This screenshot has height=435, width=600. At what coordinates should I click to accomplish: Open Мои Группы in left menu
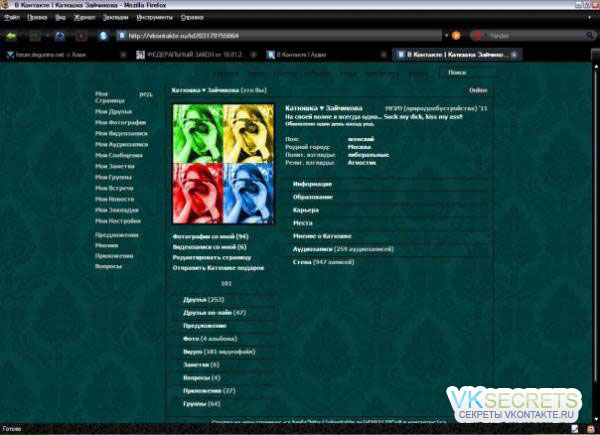point(113,177)
